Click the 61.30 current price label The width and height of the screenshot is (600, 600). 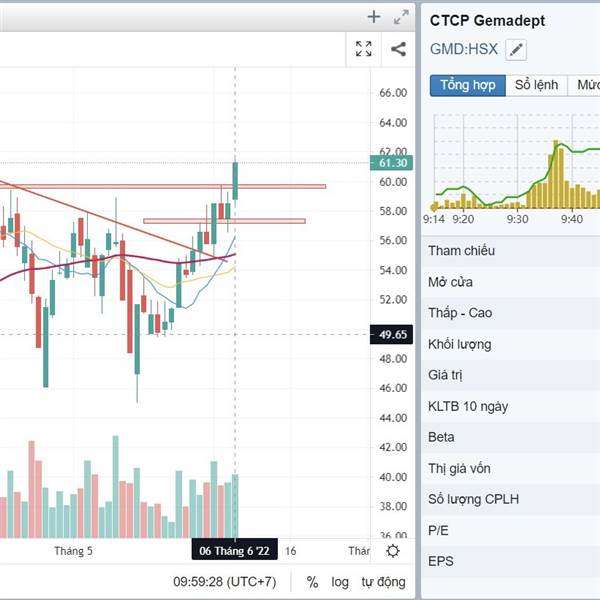pos(390,163)
